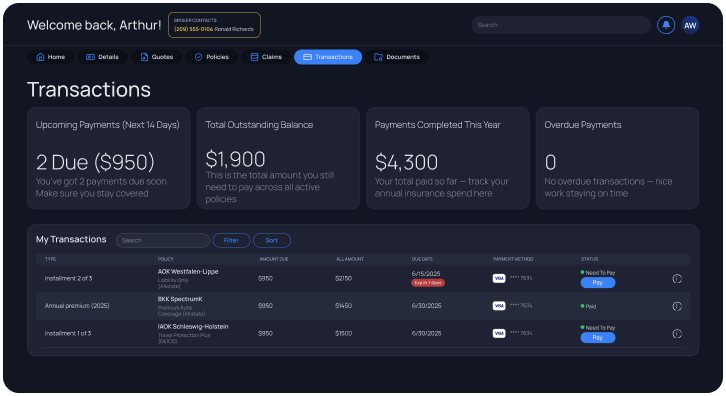726x396 pixels.
Task: Click the Filter button
Action: [232, 240]
